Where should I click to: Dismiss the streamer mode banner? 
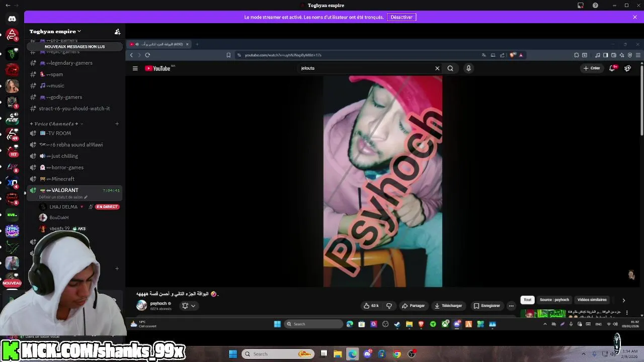[x=635, y=17]
